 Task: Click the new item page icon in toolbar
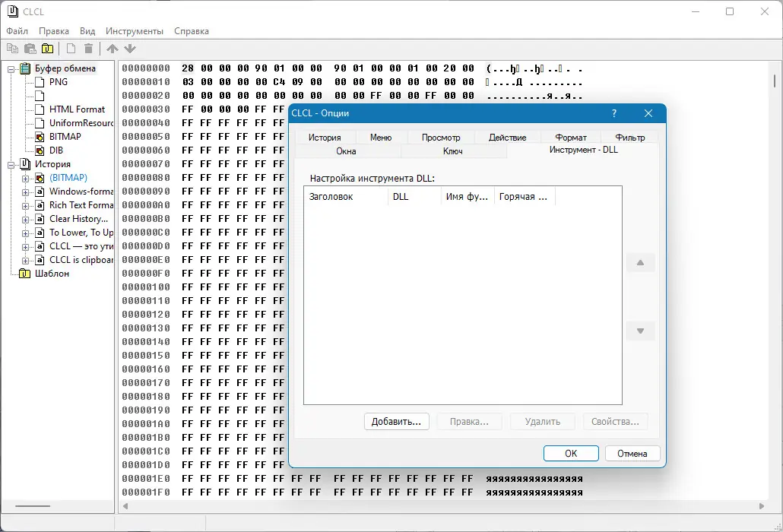pos(71,49)
